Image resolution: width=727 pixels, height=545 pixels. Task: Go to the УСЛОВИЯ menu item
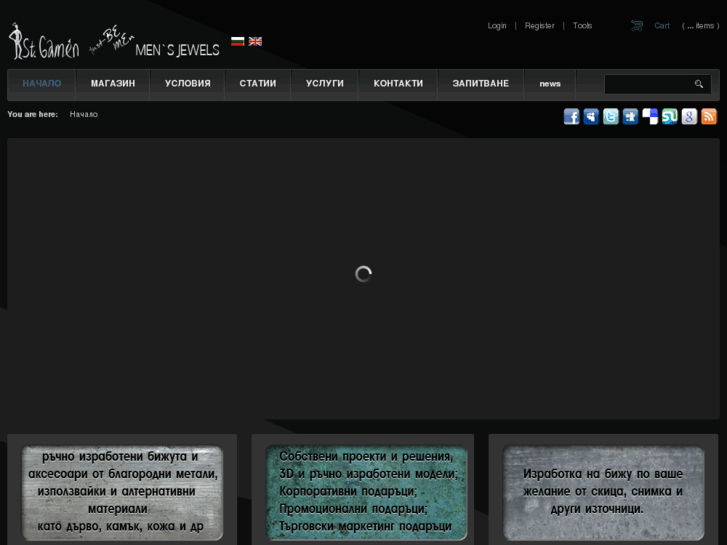[188, 83]
